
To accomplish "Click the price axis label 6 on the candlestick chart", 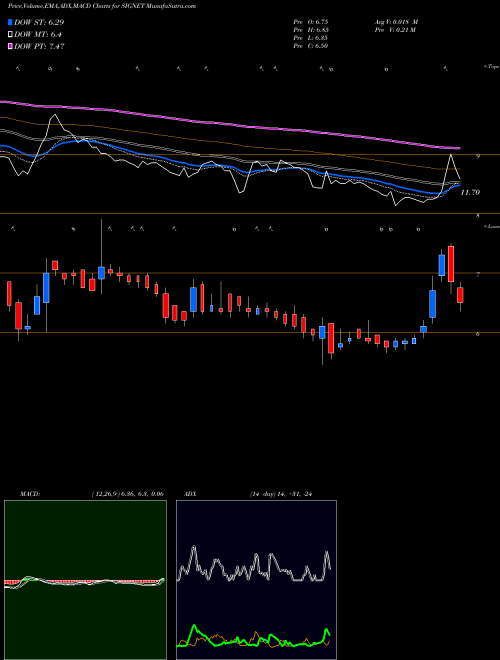I will [478, 333].
